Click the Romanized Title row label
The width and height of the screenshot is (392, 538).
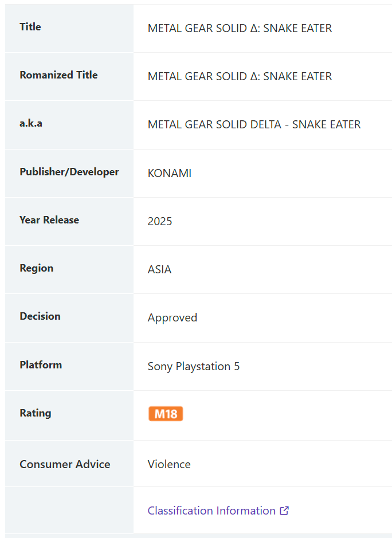(x=58, y=75)
